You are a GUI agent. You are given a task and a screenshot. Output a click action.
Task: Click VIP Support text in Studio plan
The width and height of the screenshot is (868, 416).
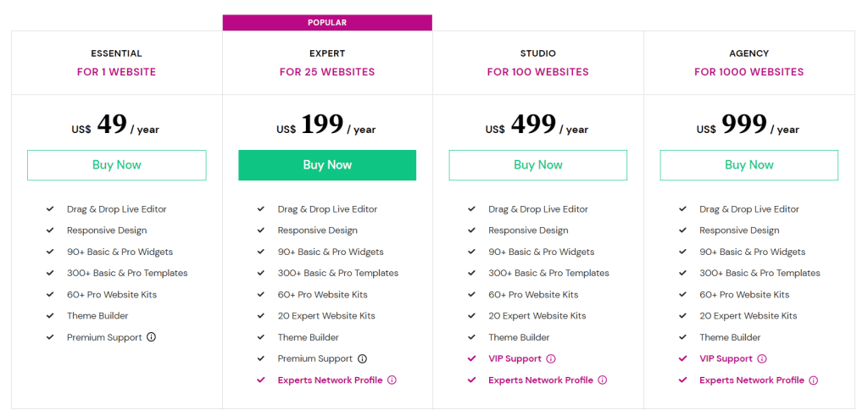coord(515,358)
